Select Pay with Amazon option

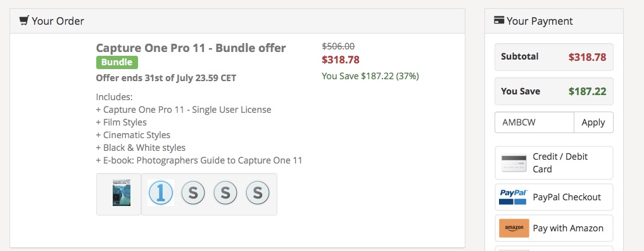pyautogui.click(x=554, y=228)
